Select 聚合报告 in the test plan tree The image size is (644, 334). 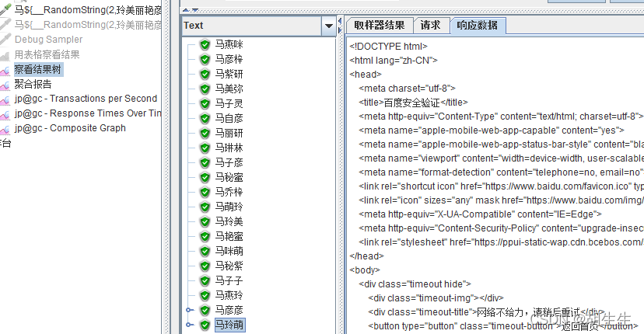click(33, 84)
